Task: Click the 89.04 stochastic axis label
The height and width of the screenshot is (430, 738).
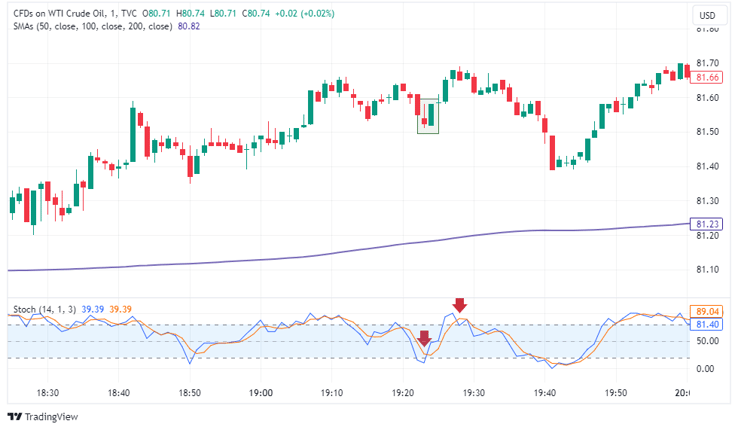Action: (706, 311)
